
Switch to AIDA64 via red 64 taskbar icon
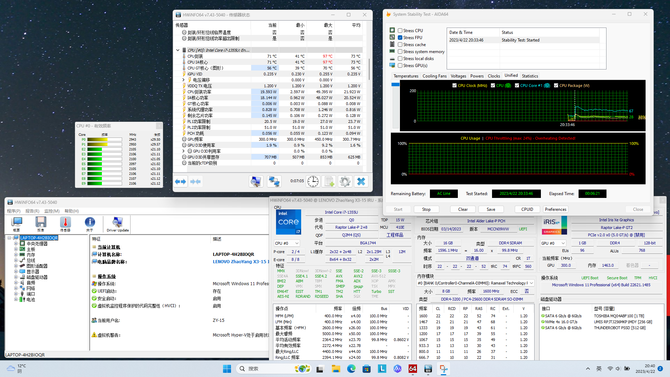(413, 368)
